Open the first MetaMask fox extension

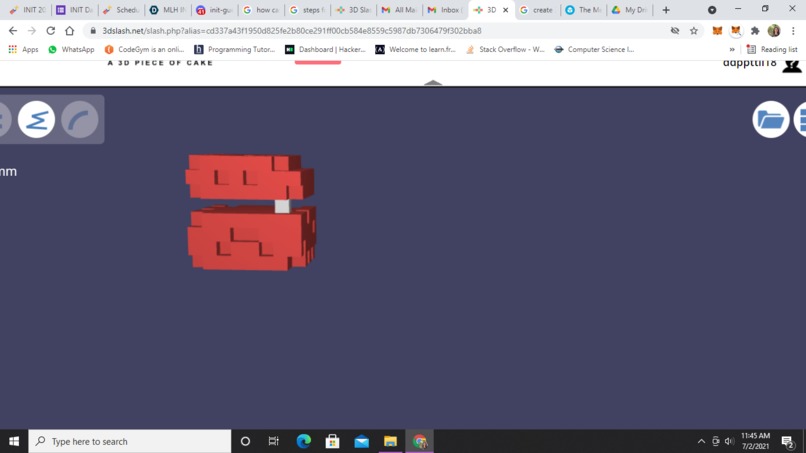click(x=717, y=31)
